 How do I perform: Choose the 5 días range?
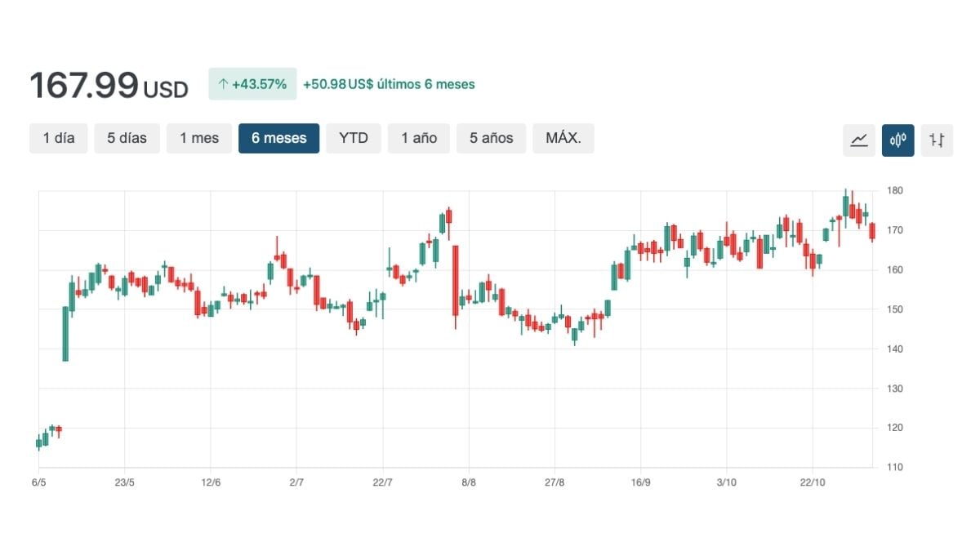(127, 138)
